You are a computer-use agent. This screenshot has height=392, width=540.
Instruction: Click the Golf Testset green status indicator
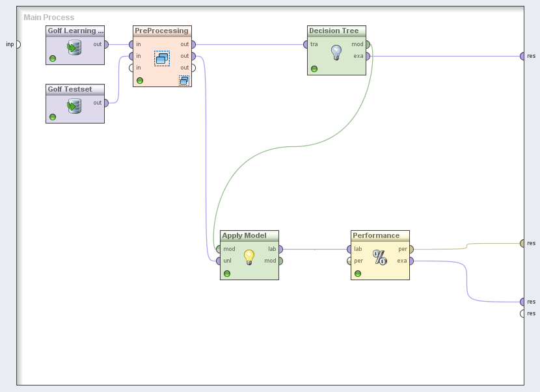(x=53, y=117)
